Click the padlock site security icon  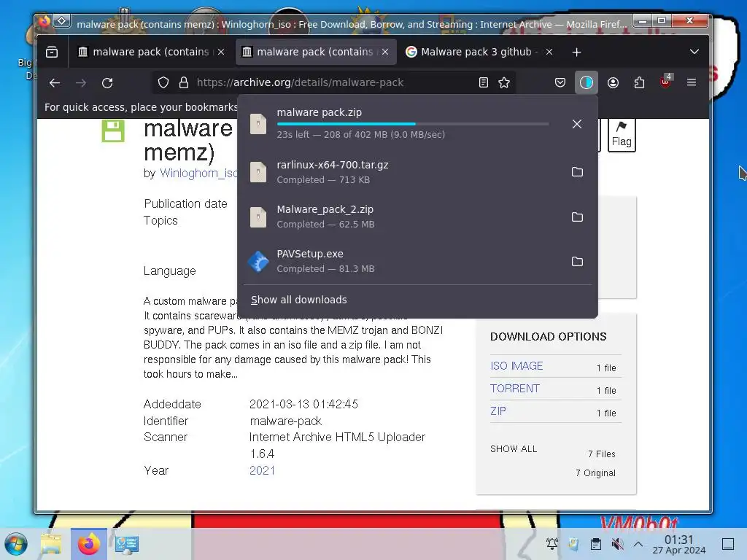[x=184, y=83]
